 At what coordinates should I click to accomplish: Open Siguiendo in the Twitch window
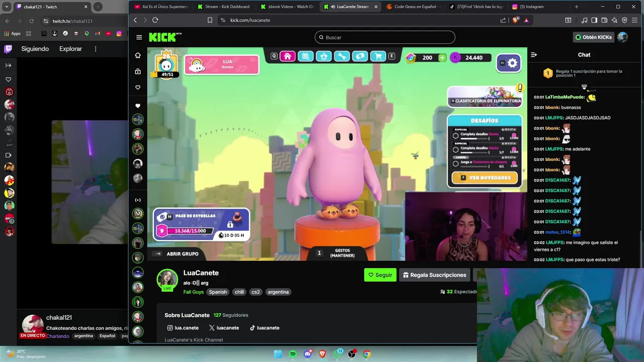35,49
